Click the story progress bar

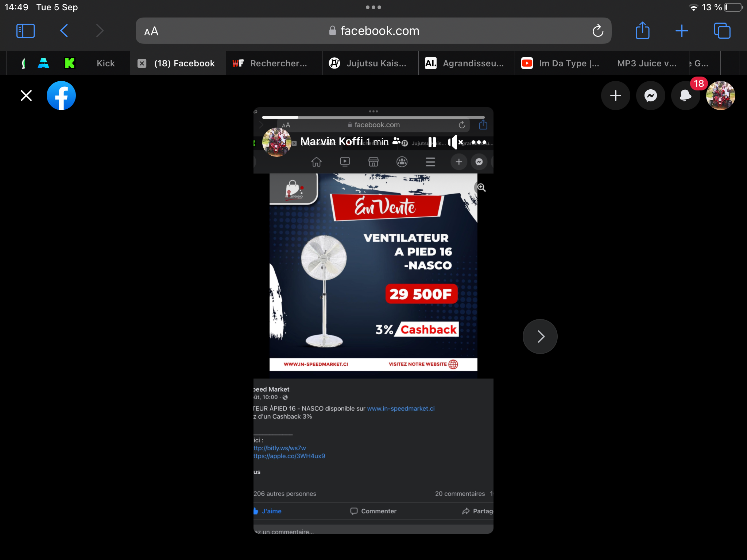point(373,117)
